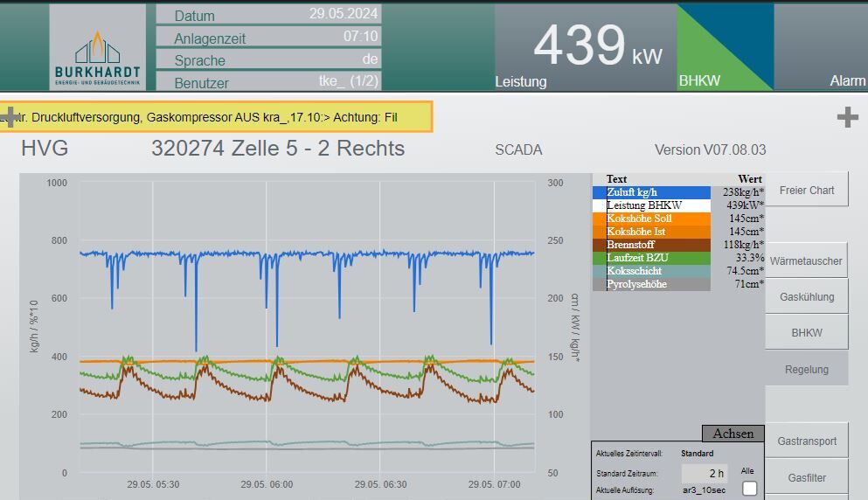868x500 pixels.
Task: Change the Sprache language field
Action: 268,59
